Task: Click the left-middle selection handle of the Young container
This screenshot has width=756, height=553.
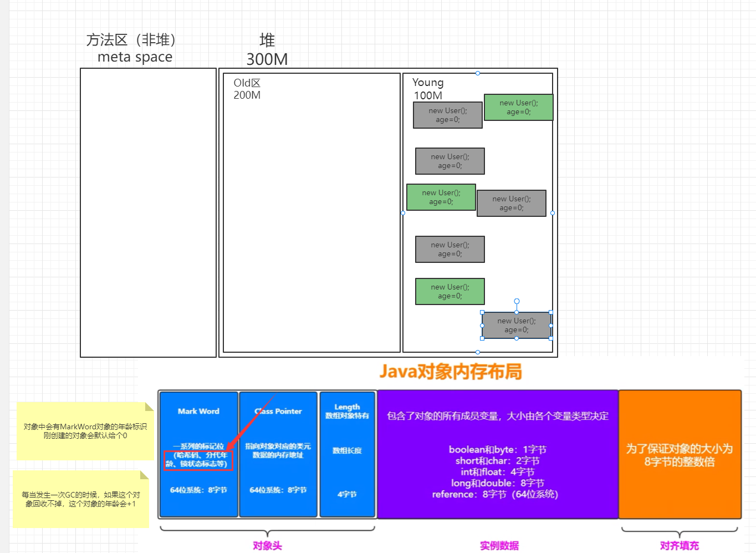Action: 403,213
